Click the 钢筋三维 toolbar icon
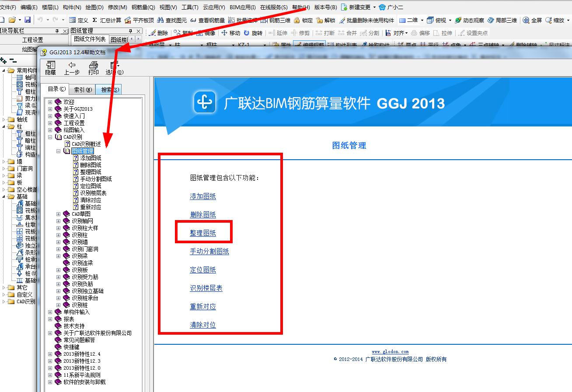This screenshot has height=392, width=572. point(275,20)
